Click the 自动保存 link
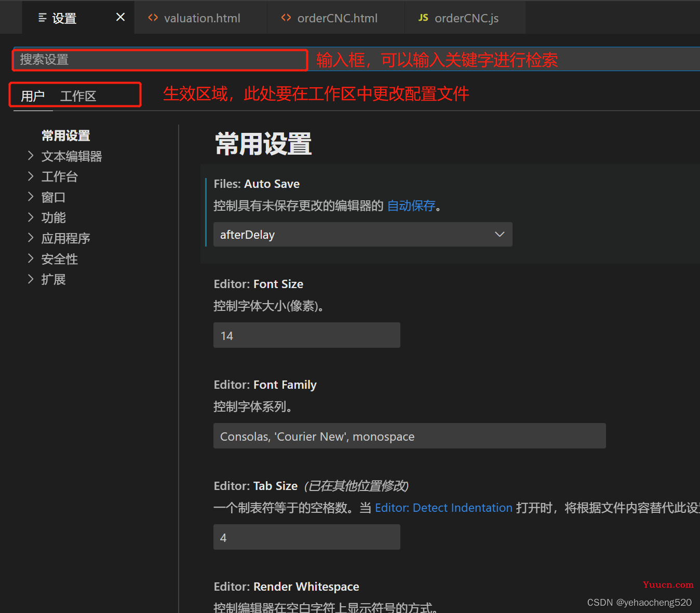Image resolution: width=700 pixels, height=613 pixels. [x=411, y=206]
